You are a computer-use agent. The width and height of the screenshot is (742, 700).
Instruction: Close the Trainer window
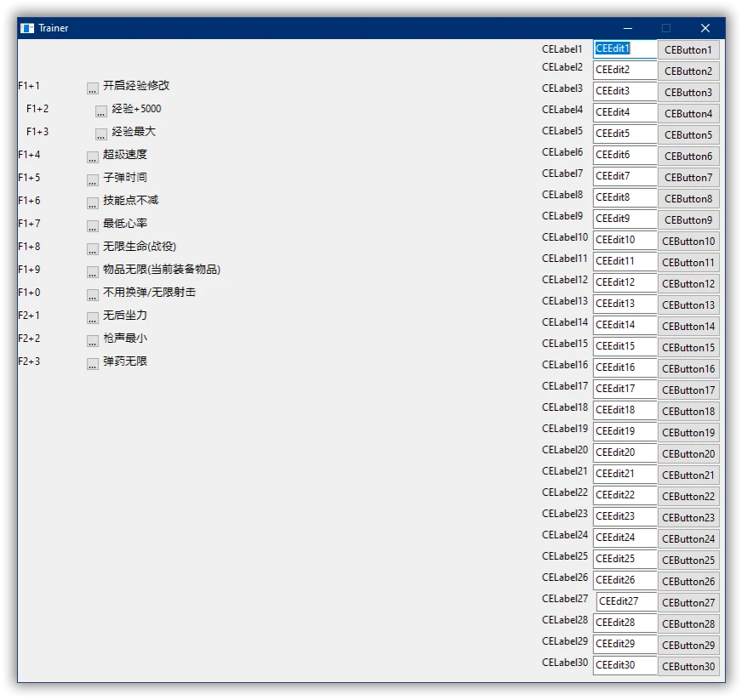705,28
